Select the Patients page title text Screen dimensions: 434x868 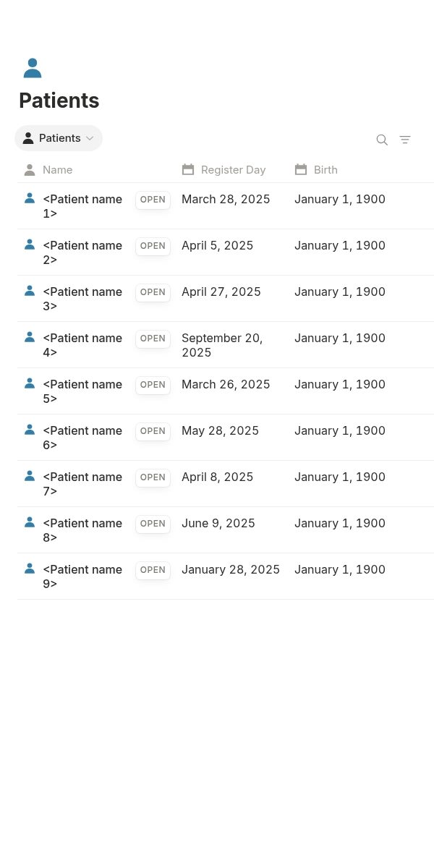point(59,101)
